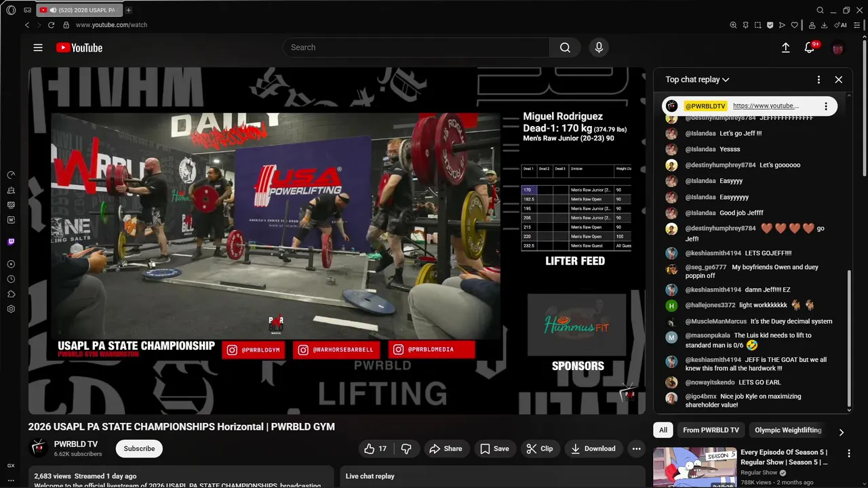Image resolution: width=868 pixels, height=488 pixels.
Task: Save video to playlist
Action: coord(495,449)
